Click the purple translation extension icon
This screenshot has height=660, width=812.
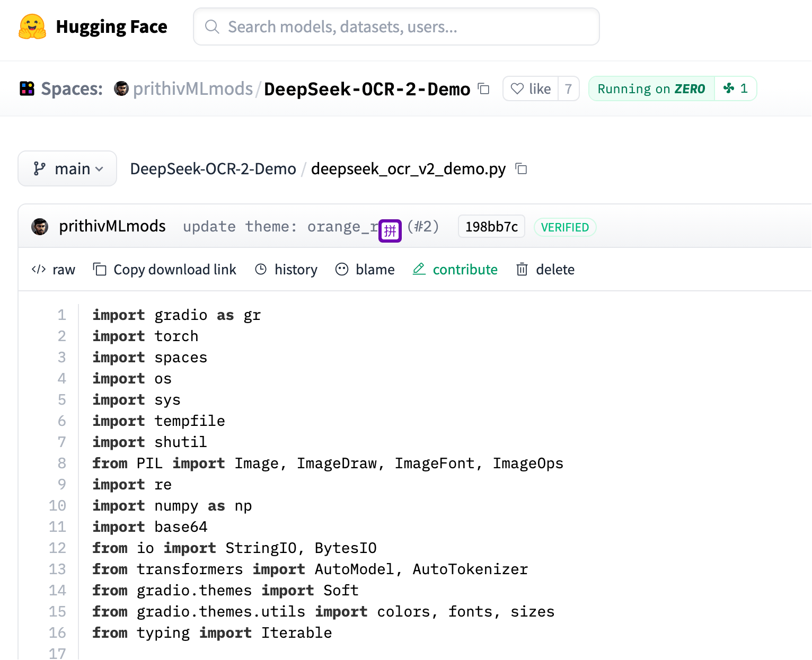[x=390, y=230]
